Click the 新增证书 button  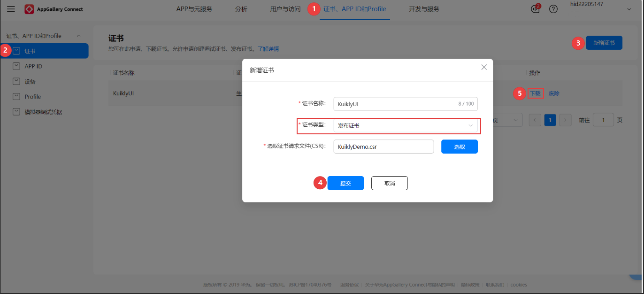coord(604,43)
